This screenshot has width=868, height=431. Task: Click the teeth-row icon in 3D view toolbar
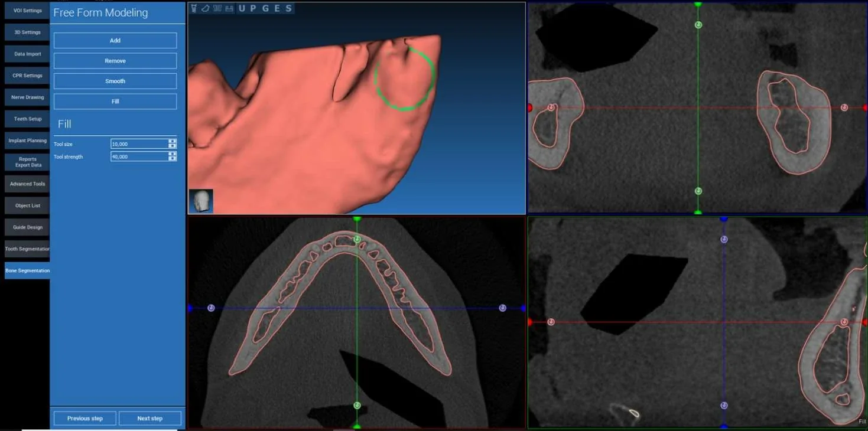[x=217, y=8]
